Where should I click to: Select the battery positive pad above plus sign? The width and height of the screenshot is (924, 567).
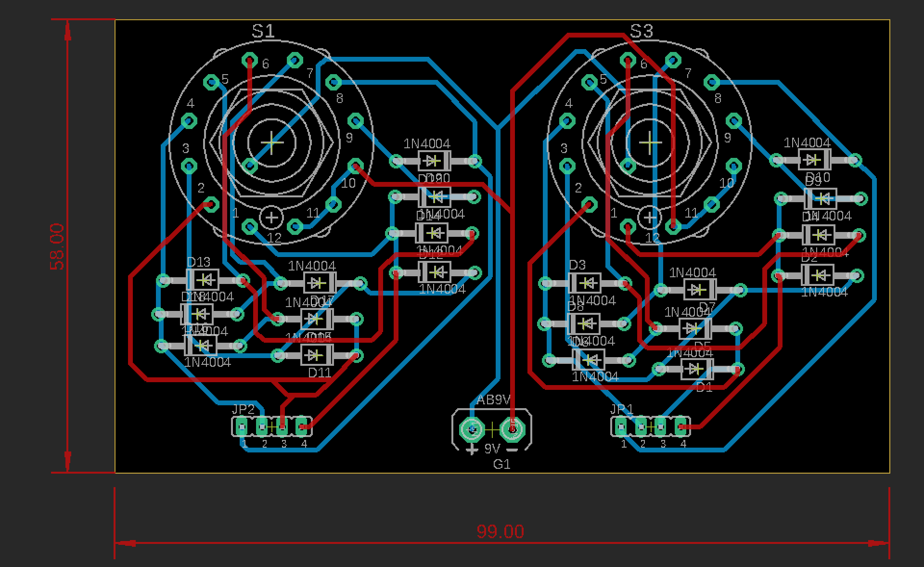coord(472,429)
